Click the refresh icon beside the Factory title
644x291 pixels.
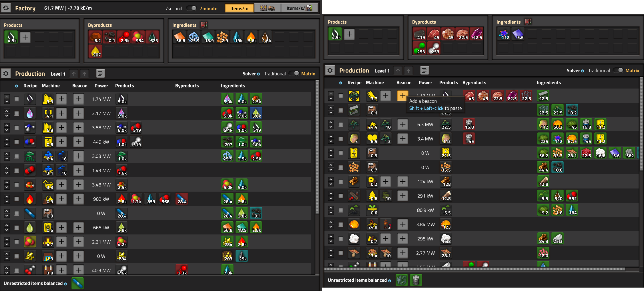[6, 8]
